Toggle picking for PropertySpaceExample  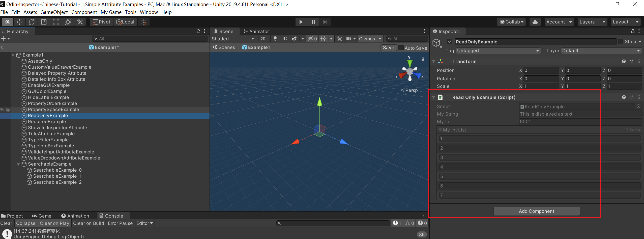[8, 110]
